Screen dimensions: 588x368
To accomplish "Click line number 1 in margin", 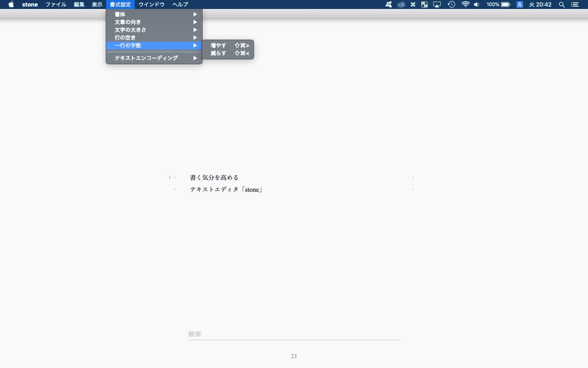I will pos(170,177).
